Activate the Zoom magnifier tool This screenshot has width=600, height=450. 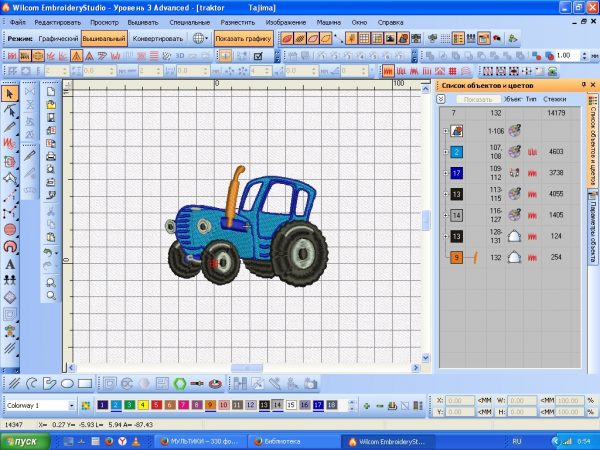[51, 295]
